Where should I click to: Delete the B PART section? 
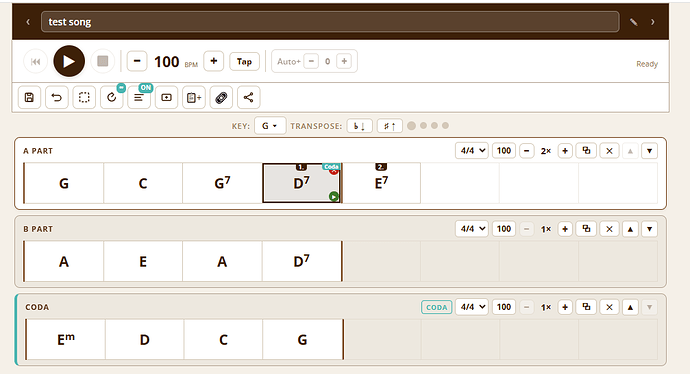pyautogui.click(x=609, y=229)
